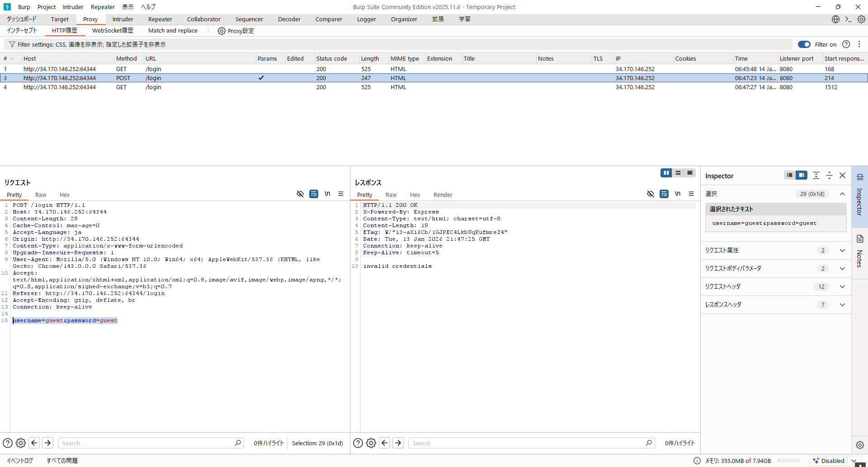Toggle word wrap in response panel
The height and width of the screenshot is (467, 868).
point(664,194)
